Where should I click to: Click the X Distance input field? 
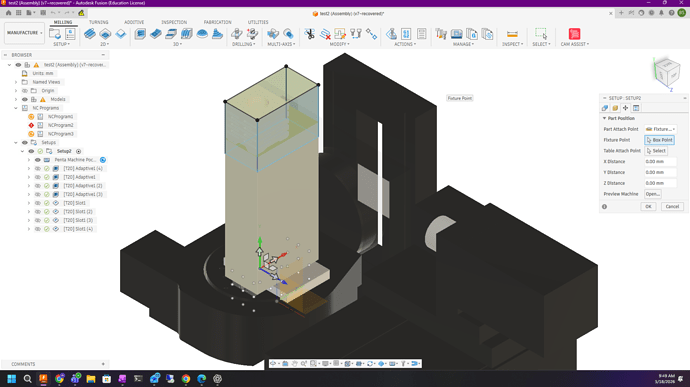[660, 162]
